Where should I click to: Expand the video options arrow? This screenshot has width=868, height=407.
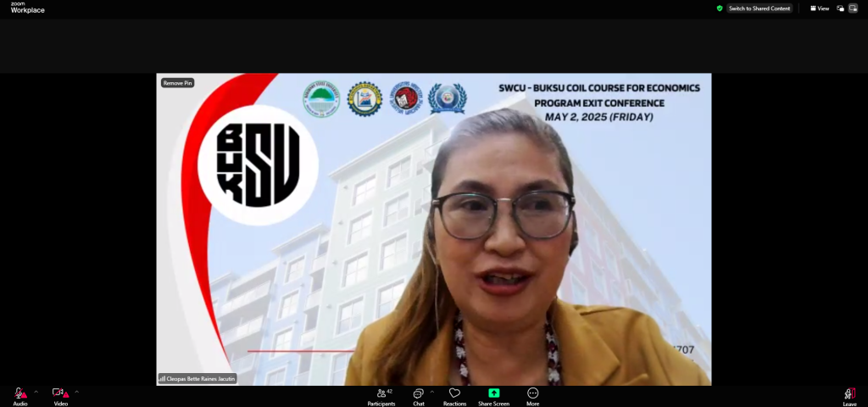coord(76,392)
